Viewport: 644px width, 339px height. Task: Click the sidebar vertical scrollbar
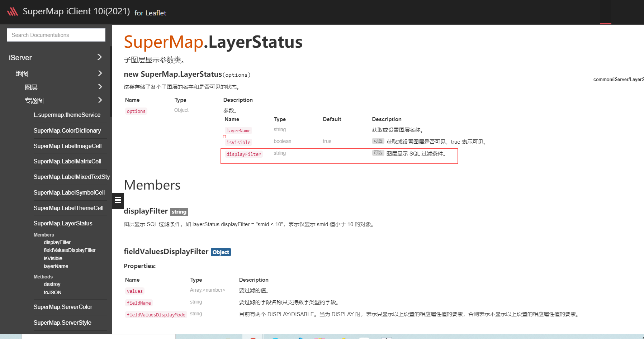tap(111, 82)
